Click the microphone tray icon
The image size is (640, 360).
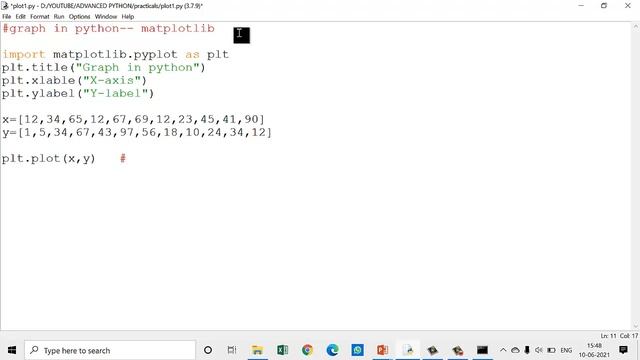point(527,350)
